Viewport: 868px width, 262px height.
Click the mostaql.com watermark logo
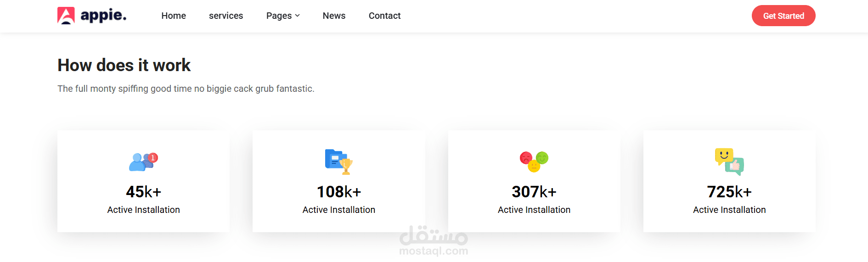434,241
